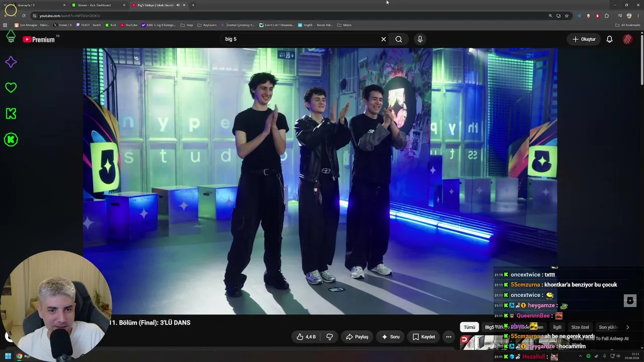This screenshot has width=644, height=362.
Task: Open YouTube notifications bell
Action: (x=609, y=39)
